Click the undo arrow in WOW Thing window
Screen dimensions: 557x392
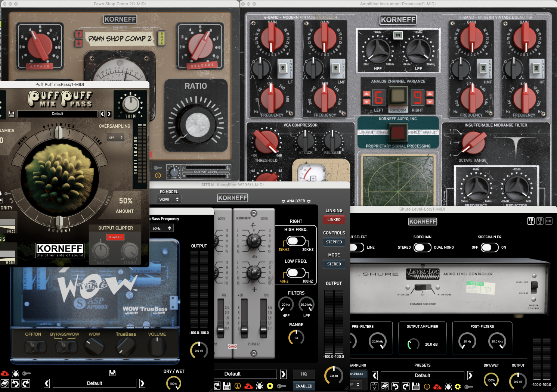pyautogui.click(x=15, y=383)
